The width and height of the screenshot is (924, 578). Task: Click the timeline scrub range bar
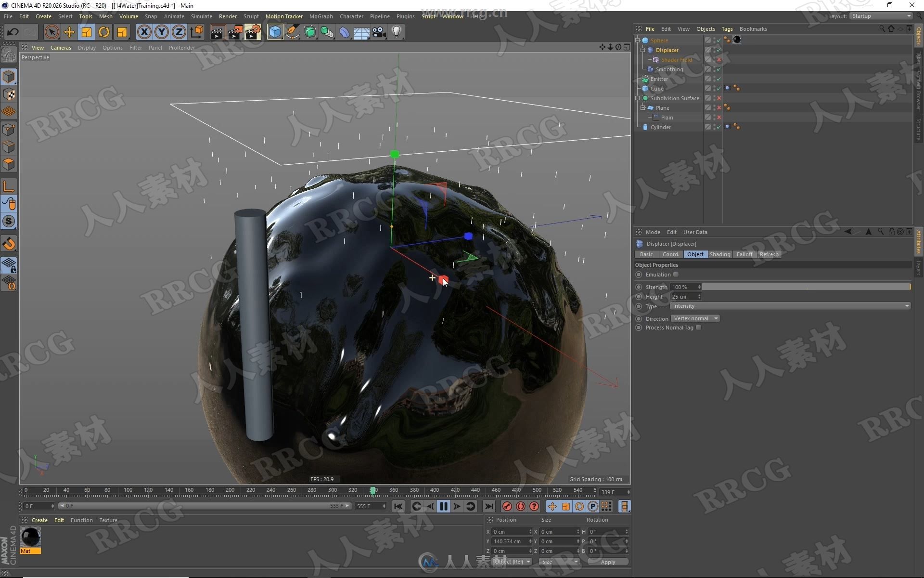[205, 506]
